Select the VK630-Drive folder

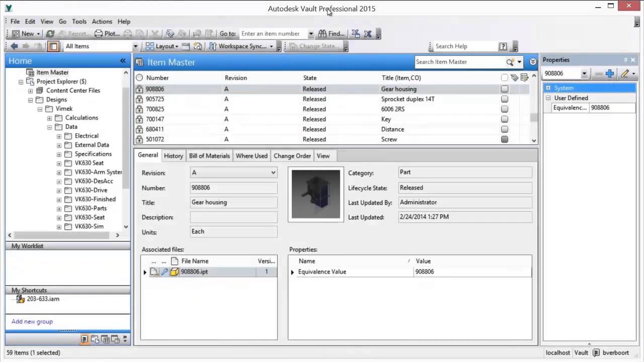point(91,190)
